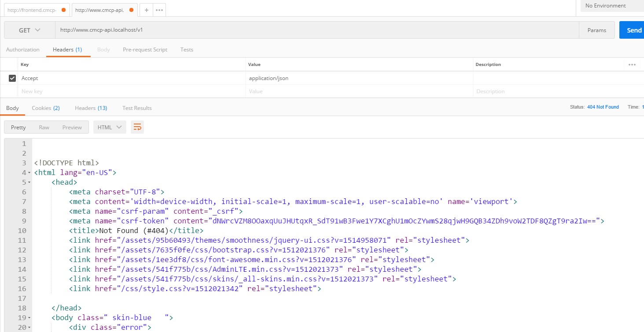Uncheck the Accept header checkbox
The image size is (644, 332).
click(12, 78)
